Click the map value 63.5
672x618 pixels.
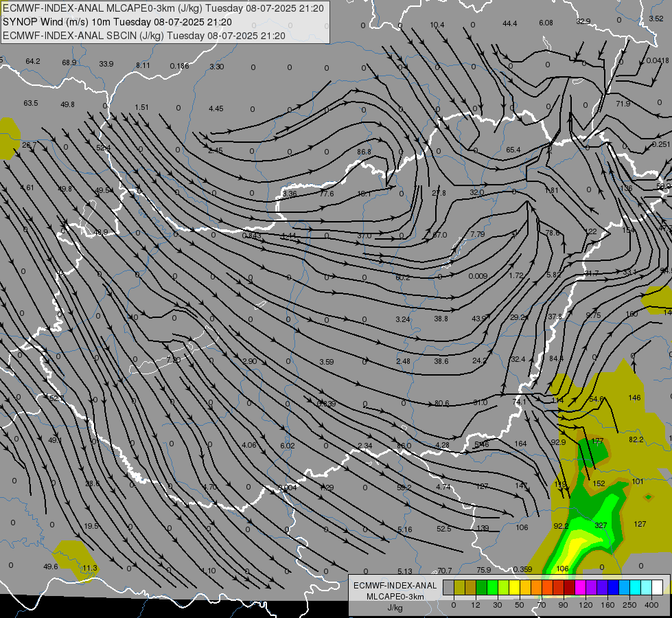(x=31, y=103)
